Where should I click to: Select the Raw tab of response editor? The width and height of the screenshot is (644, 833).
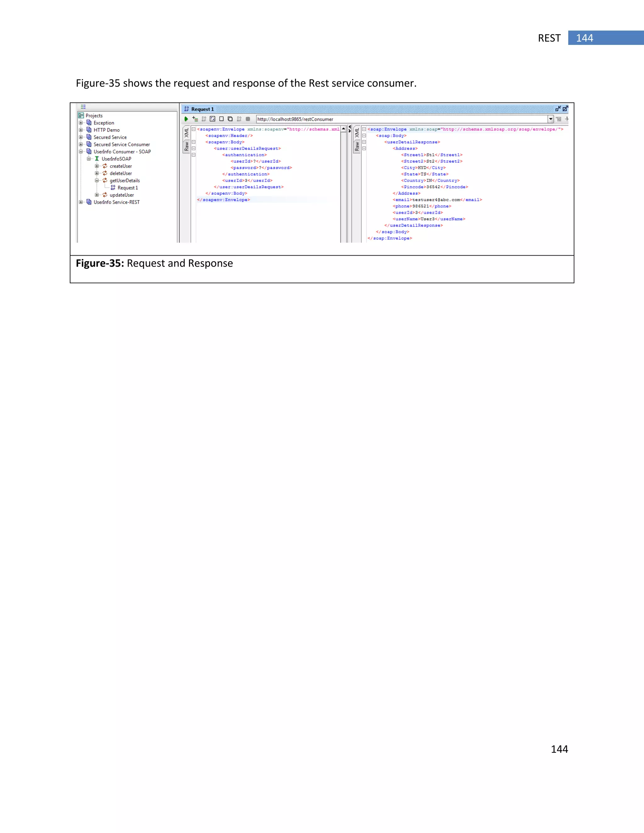[x=357, y=146]
